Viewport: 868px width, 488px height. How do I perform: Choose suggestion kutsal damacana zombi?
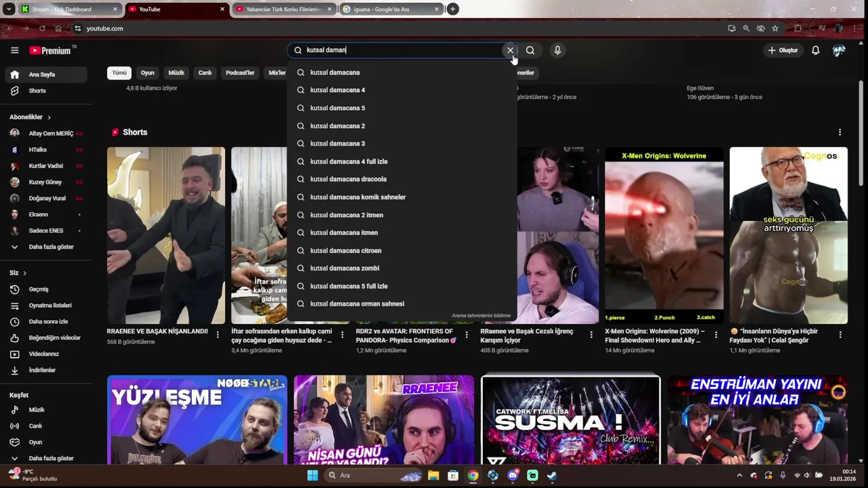[401, 268]
